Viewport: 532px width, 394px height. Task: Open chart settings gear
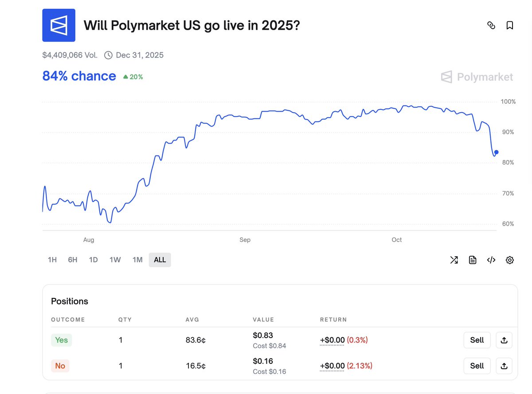click(x=510, y=260)
